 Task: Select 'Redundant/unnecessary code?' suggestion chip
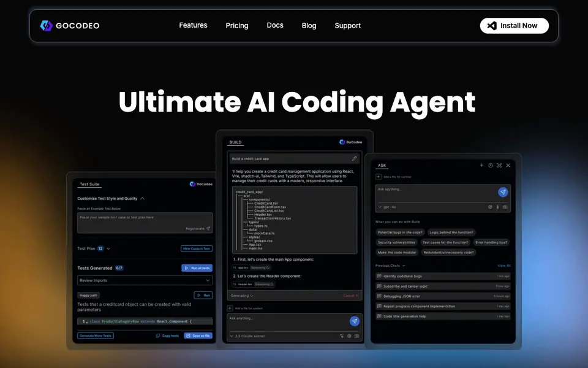tap(448, 252)
